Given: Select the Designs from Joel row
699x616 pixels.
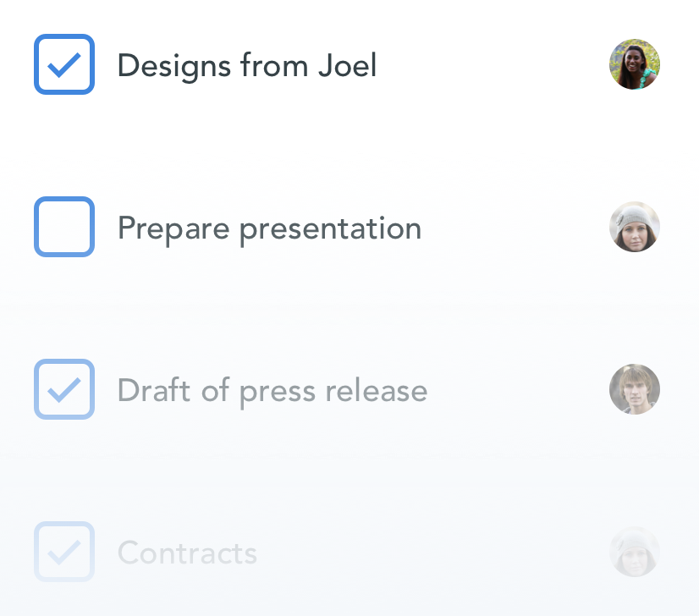Looking at the screenshot, I should (349, 63).
